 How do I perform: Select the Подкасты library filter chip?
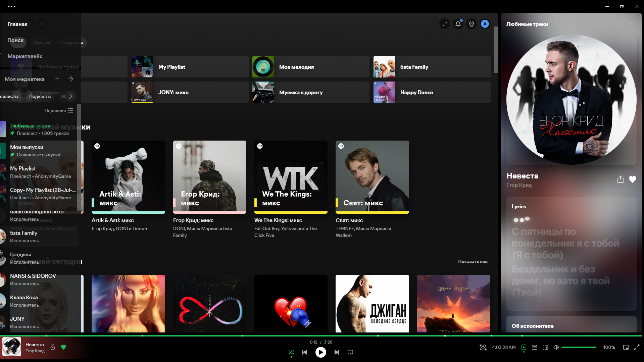click(40, 96)
